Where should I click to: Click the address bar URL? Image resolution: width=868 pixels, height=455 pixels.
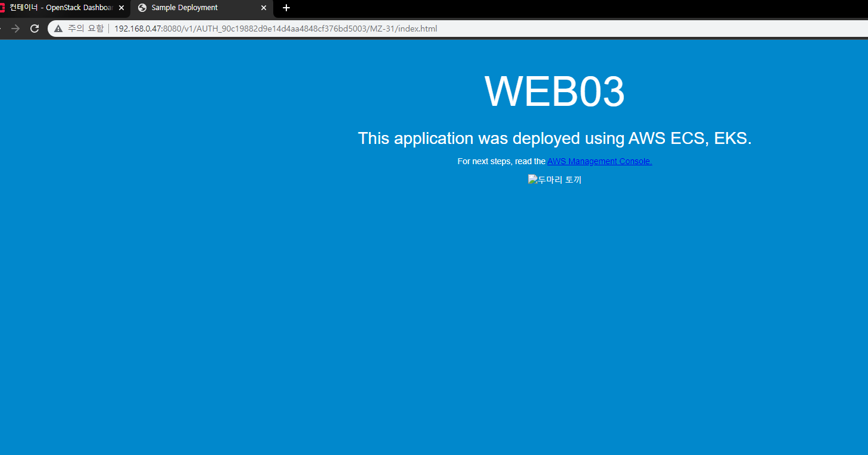(276, 29)
